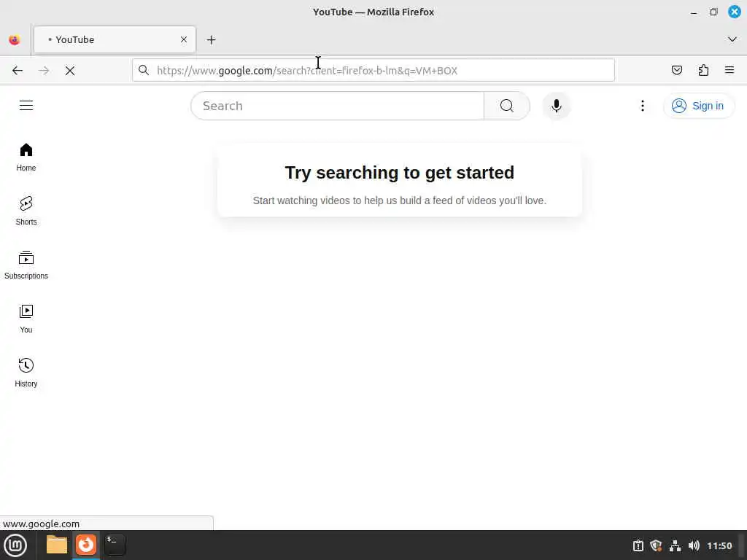Open a new tab with plus button
747x560 pixels.
click(x=211, y=40)
